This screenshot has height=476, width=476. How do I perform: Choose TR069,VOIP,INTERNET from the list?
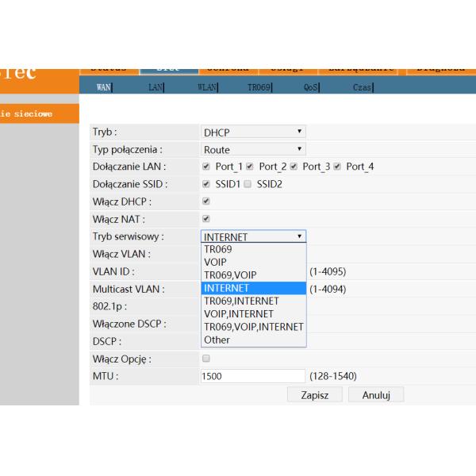tap(253, 327)
